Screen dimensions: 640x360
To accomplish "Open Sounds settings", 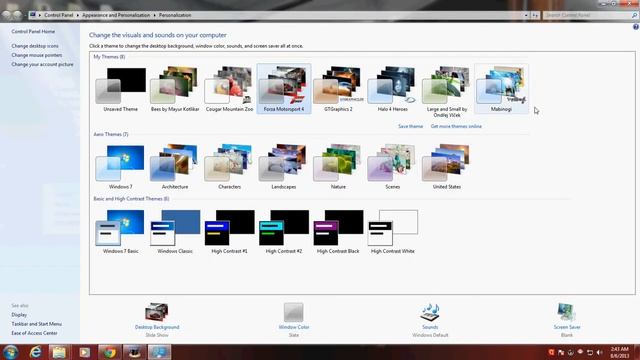I will 430,320.
